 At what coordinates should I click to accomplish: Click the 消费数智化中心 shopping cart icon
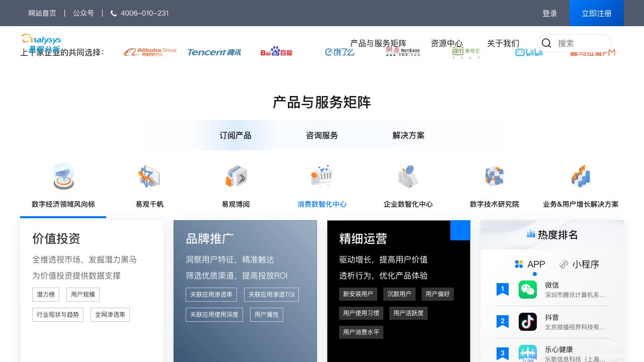(x=322, y=176)
